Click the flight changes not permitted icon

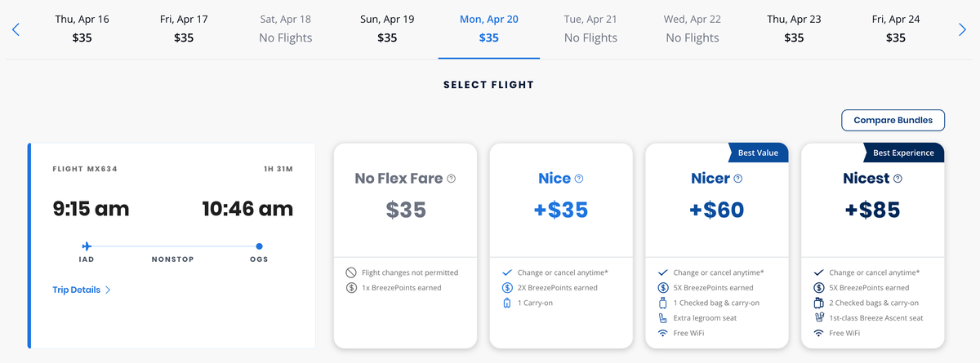click(x=351, y=272)
